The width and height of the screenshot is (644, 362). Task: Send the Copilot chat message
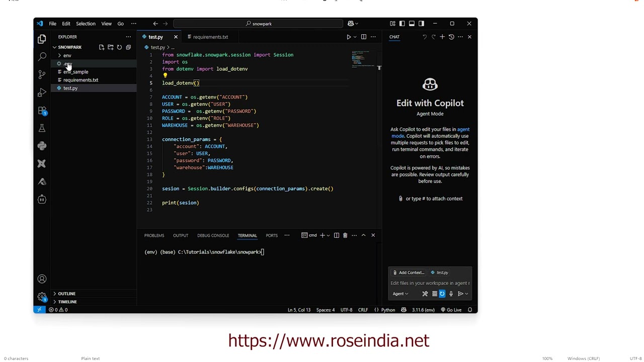tap(460, 294)
